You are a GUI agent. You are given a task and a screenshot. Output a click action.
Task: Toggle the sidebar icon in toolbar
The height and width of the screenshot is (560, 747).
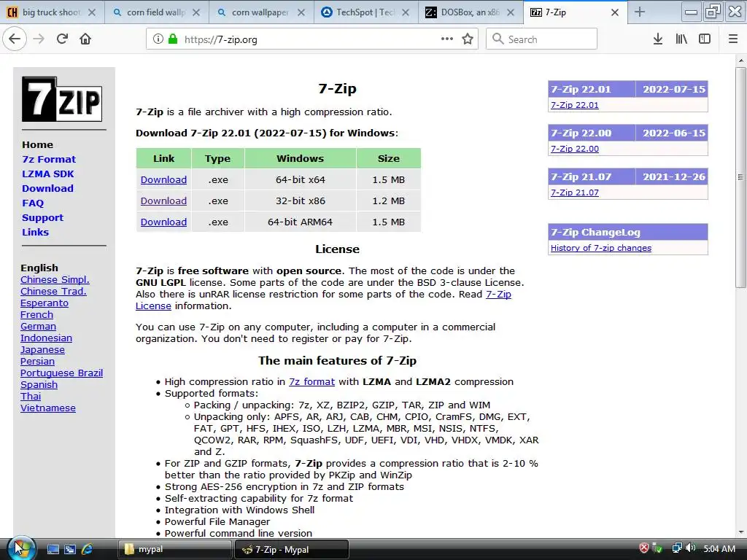(x=705, y=39)
